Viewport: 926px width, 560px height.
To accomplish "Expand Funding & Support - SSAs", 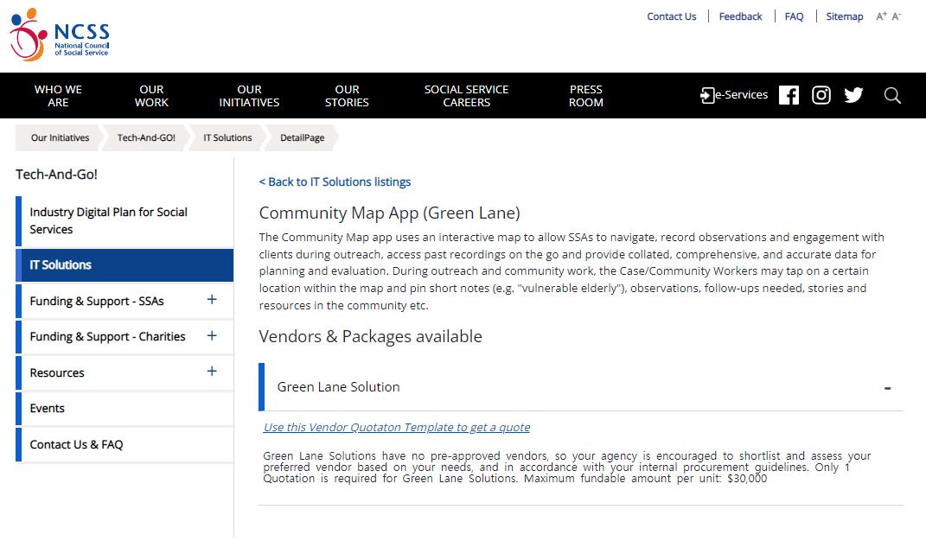I will click(212, 300).
